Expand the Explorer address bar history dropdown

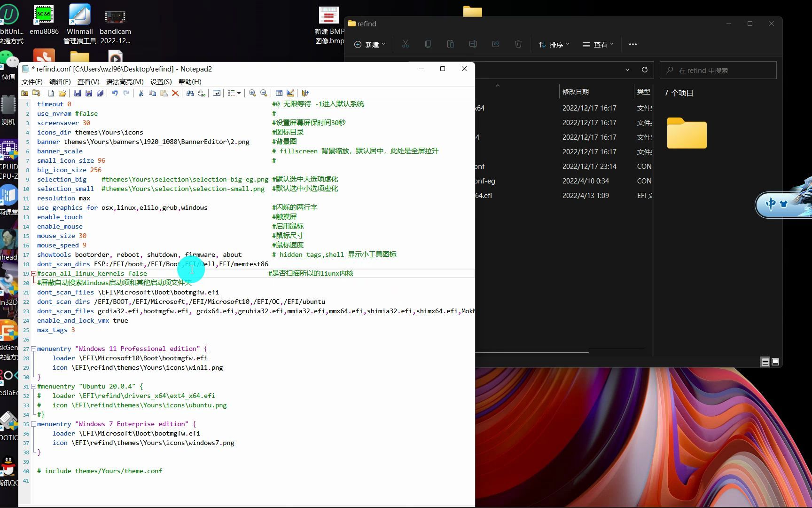[x=627, y=70]
